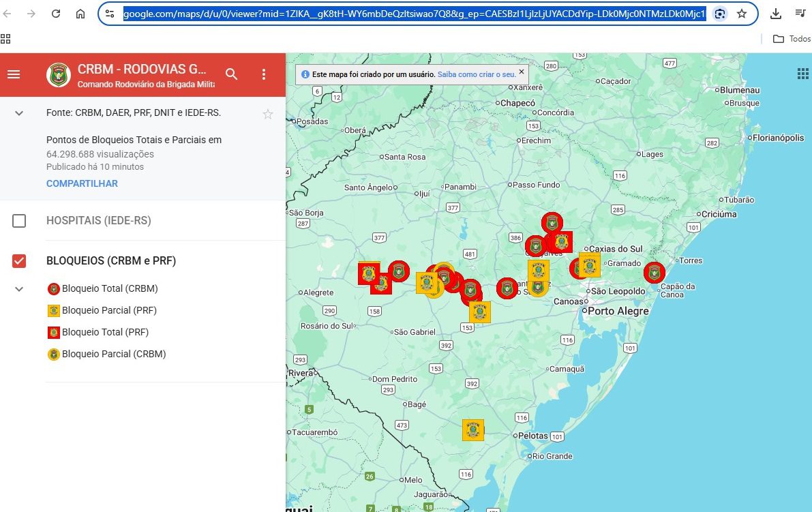Image resolution: width=812 pixels, height=512 pixels.
Task: Open the hamburger menu in map header
Action: [x=14, y=74]
